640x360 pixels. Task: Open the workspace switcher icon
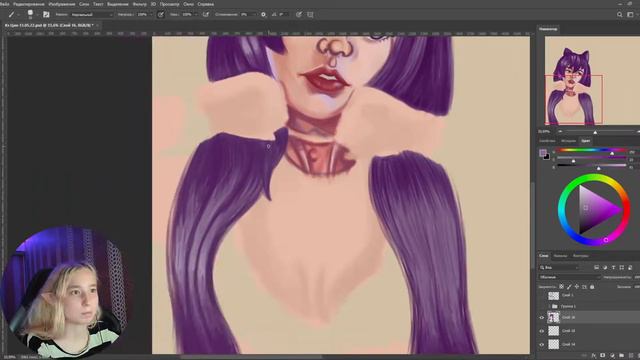630,14
